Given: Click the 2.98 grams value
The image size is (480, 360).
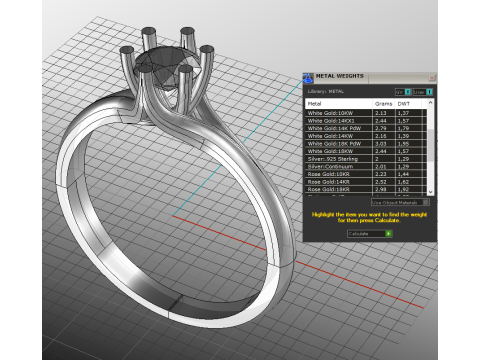Looking at the screenshot, I should pyautogui.click(x=380, y=189).
